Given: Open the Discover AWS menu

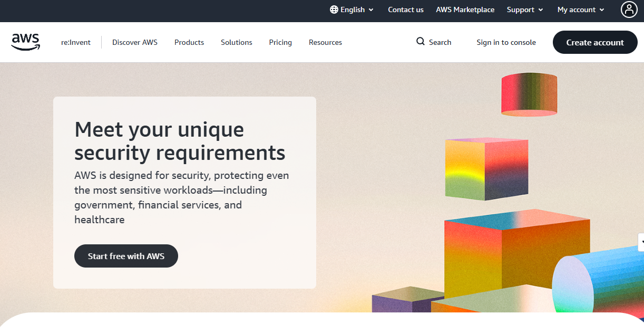Looking at the screenshot, I should point(135,42).
